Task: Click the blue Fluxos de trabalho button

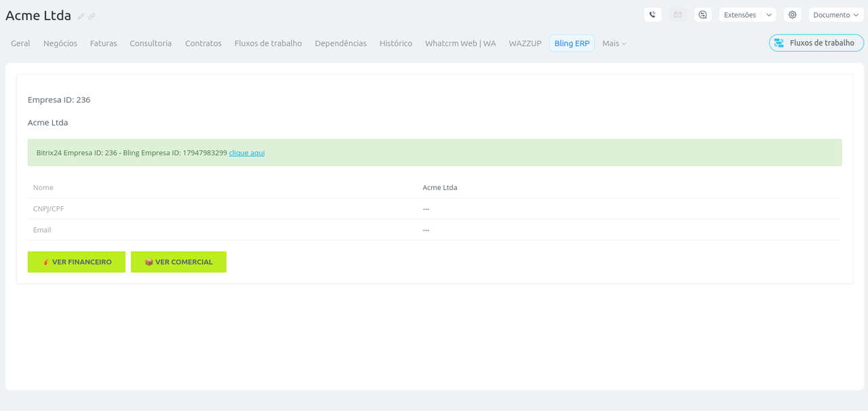Action: coord(816,43)
